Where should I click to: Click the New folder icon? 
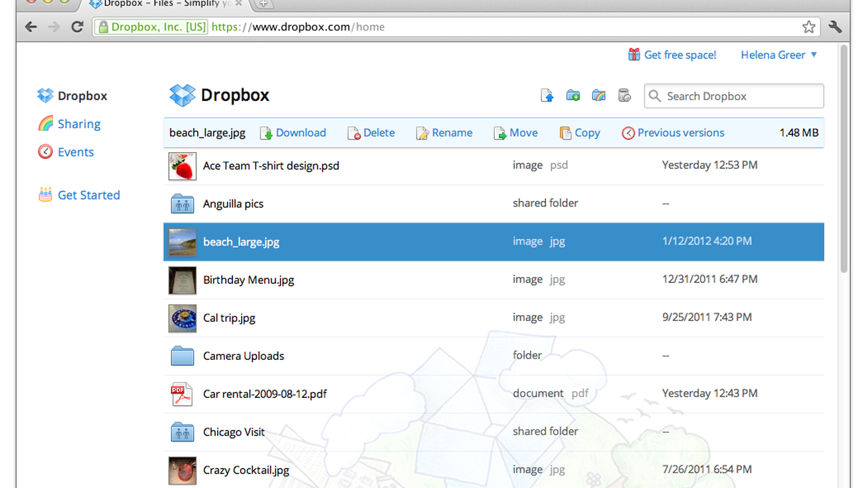pos(573,96)
